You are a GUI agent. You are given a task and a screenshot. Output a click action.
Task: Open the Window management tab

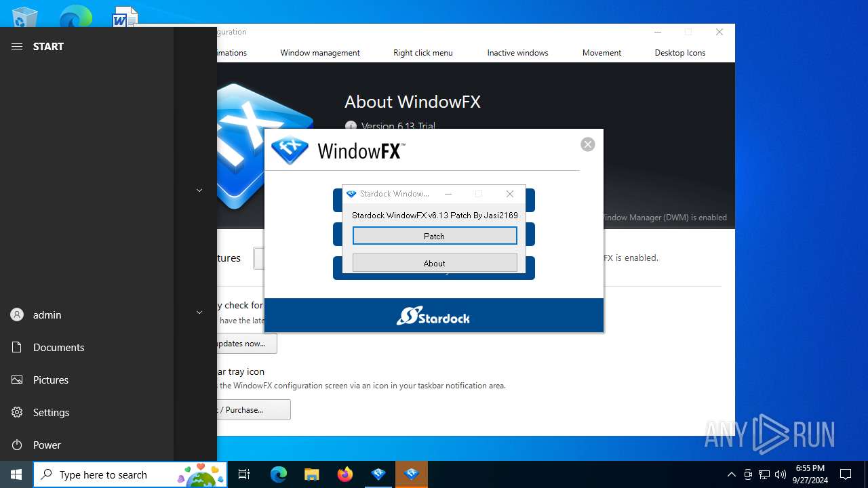[320, 53]
